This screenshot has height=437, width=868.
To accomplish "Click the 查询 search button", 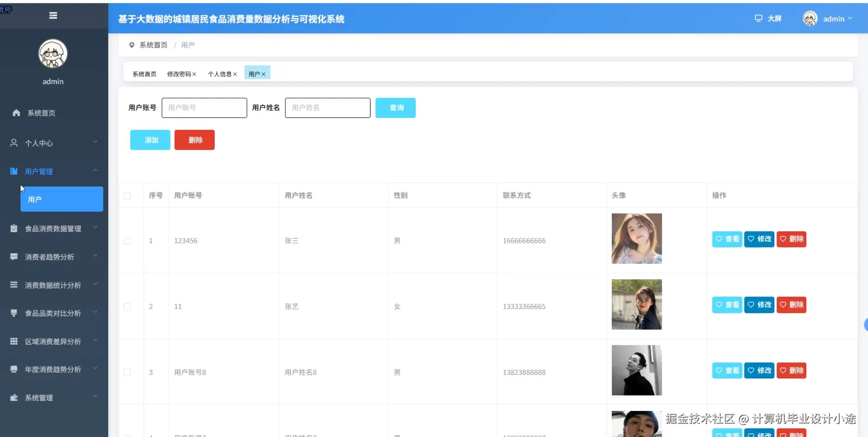I will (x=395, y=108).
